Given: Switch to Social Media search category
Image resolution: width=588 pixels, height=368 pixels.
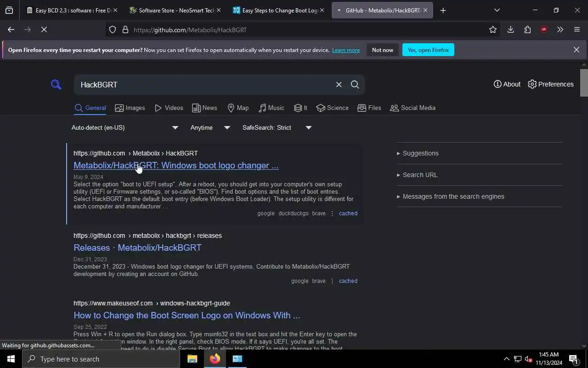Looking at the screenshot, I should click(413, 108).
